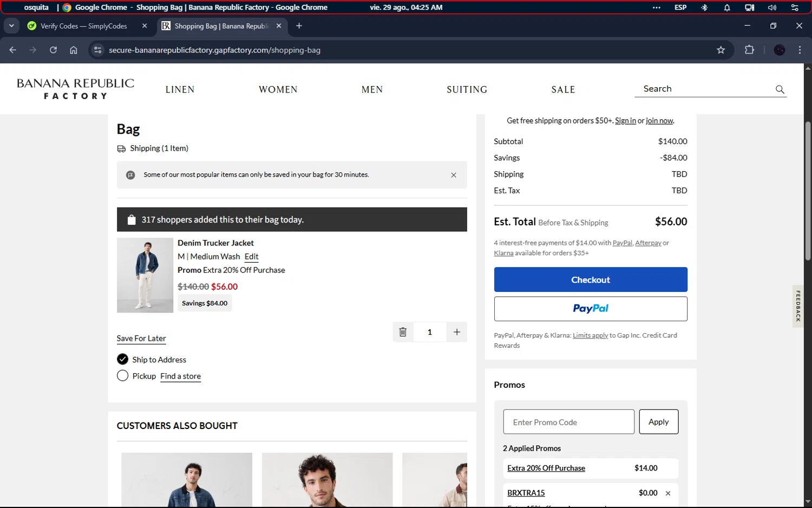Open the PayPal installment payments link
812x508 pixels.
tap(622, 243)
